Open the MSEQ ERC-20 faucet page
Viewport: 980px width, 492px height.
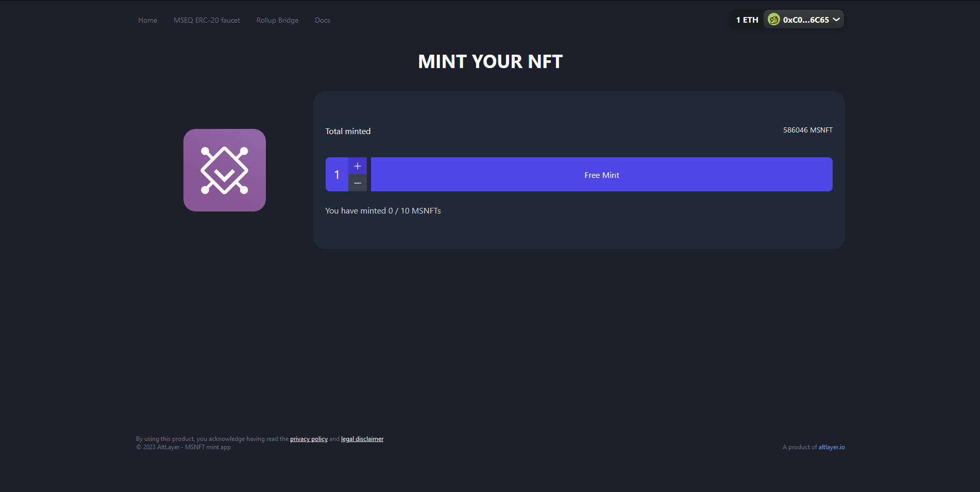click(x=207, y=20)
